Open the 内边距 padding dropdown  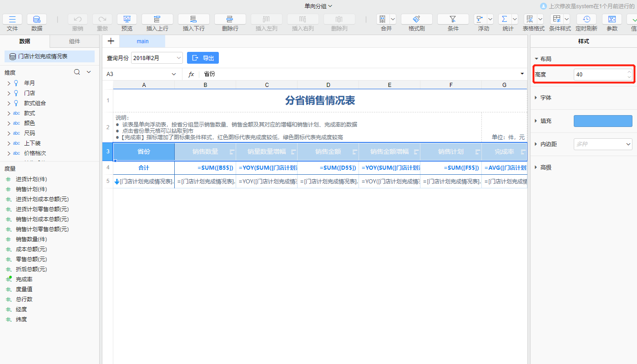(x=602, y=144)
